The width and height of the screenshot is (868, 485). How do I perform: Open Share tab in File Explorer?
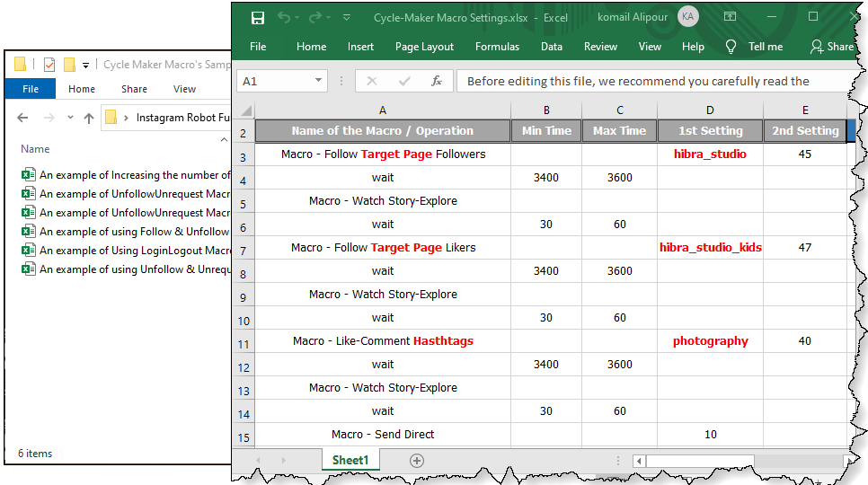point(134,89)
